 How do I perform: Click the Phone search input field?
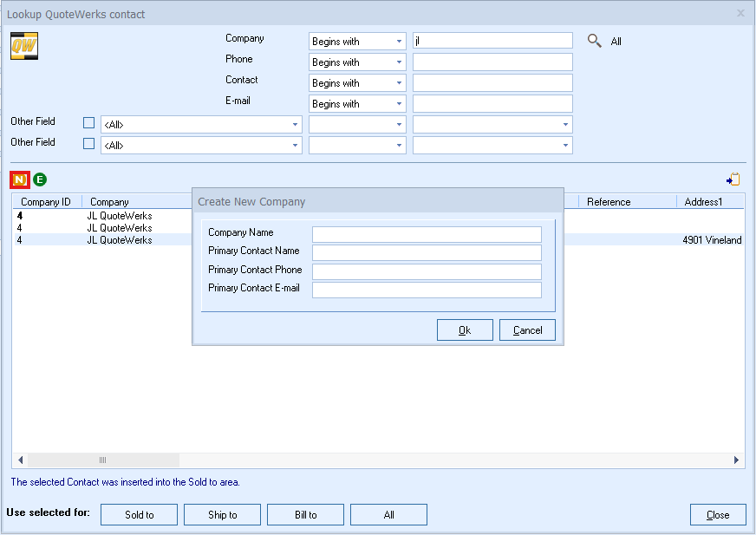[x=492, y=62]
